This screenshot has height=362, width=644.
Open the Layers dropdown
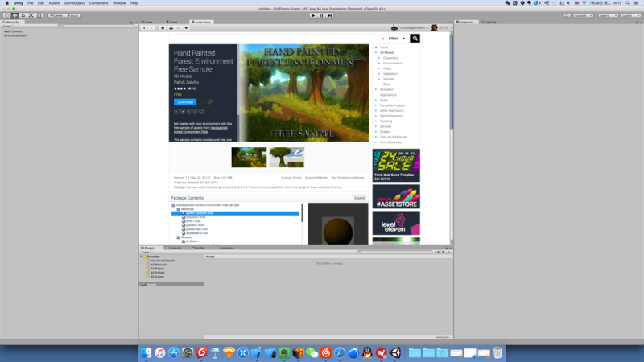coord(608,15)
